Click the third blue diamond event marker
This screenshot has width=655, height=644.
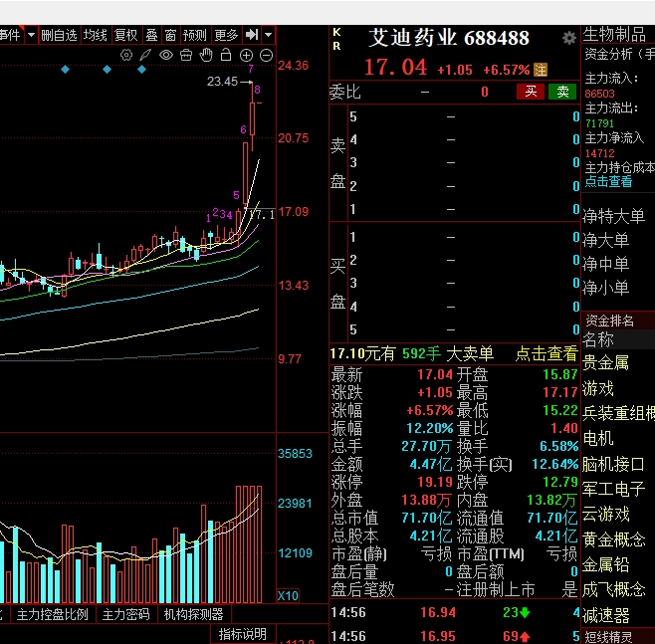pyautogui.click(x=141, y=70)
